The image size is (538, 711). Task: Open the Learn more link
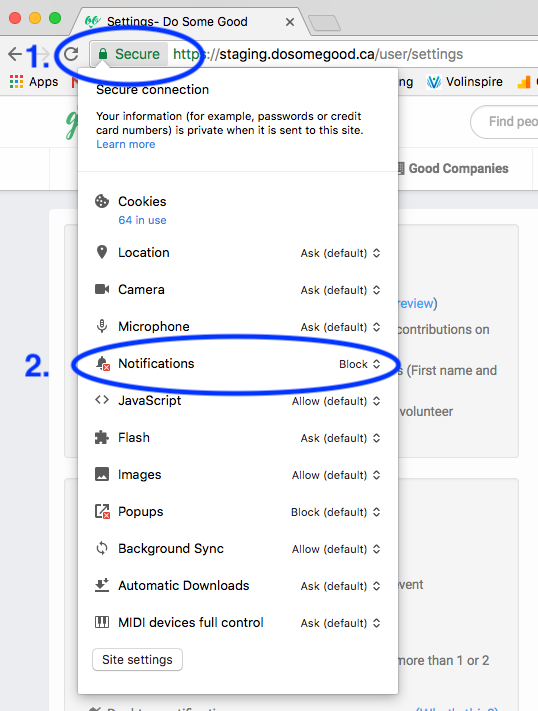126,144
